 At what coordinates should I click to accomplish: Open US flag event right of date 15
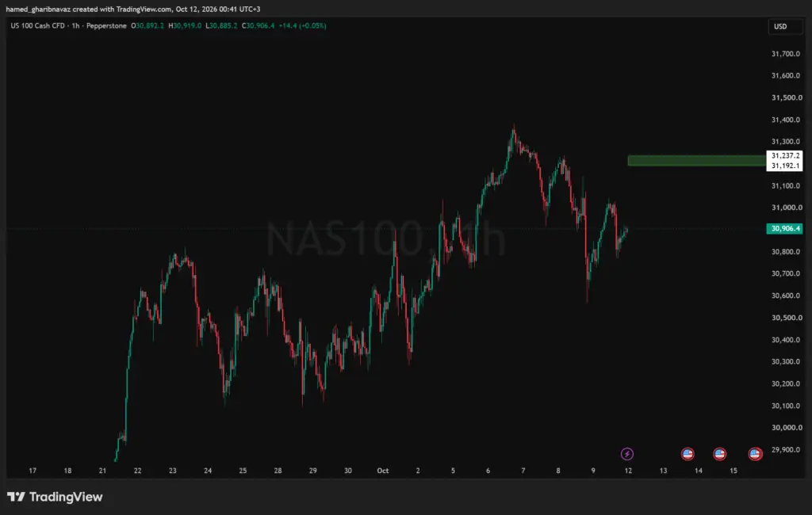click(756, 454)
